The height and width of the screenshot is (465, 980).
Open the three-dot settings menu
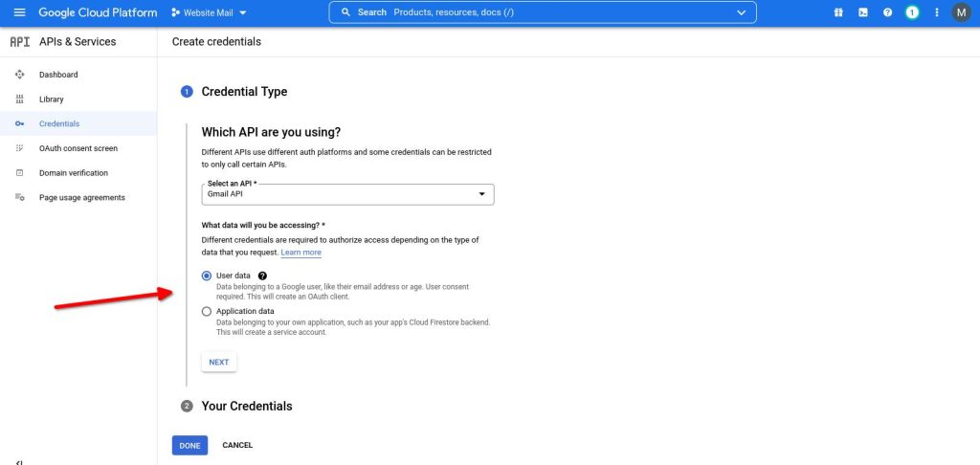pos(936,12)
